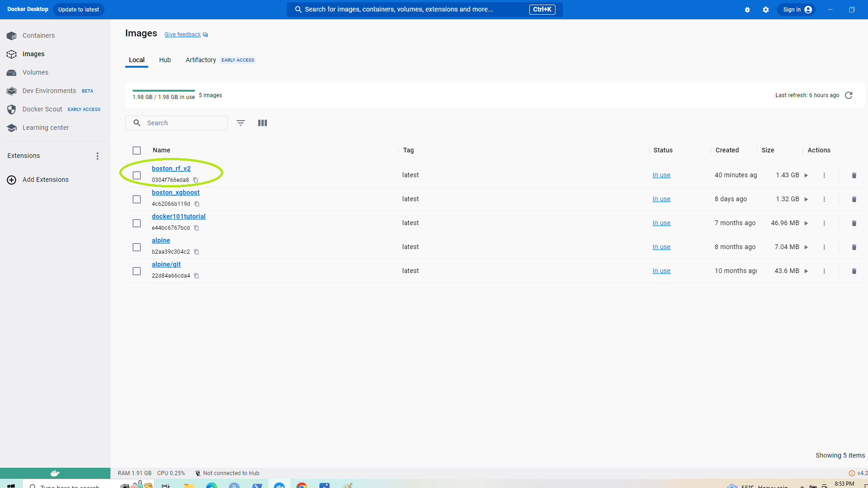Open more actions for docker101tutorial

824,223
